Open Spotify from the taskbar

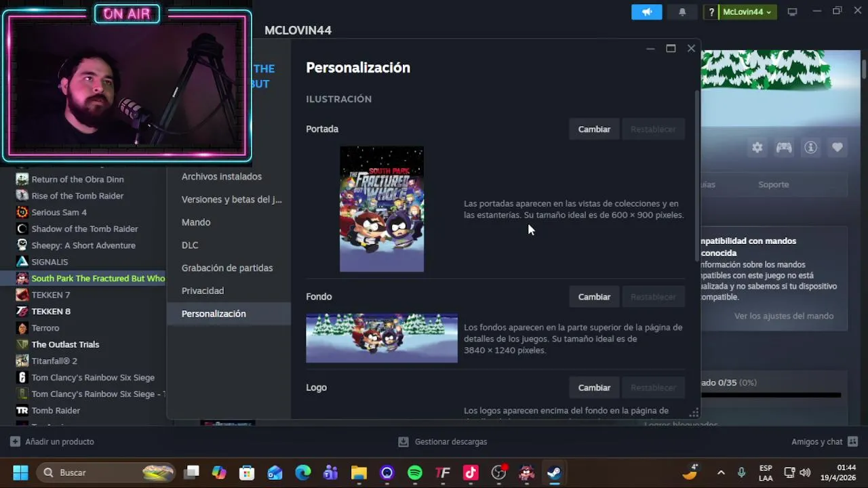[x=415, y=472]
